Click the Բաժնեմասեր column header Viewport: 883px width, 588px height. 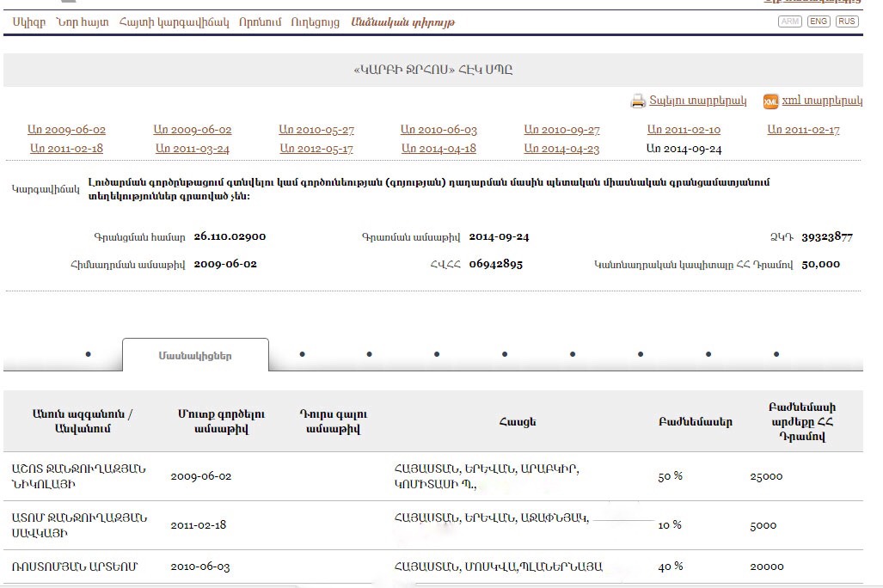click(x=696, y=422)
